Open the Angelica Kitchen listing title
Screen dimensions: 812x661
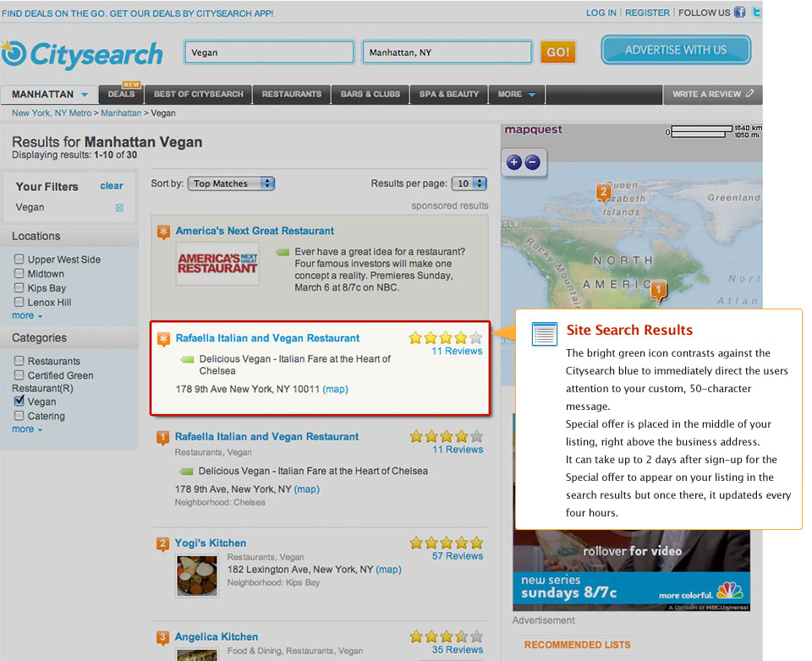point(216,636)
